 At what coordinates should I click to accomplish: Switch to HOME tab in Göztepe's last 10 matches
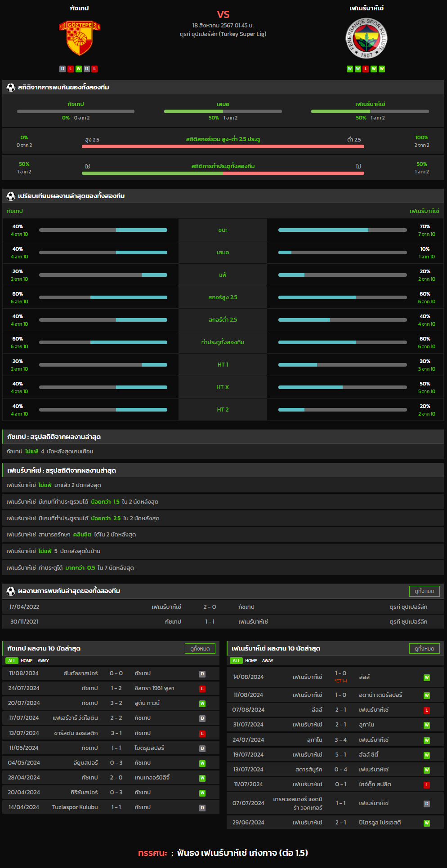(x=27, y=661)
